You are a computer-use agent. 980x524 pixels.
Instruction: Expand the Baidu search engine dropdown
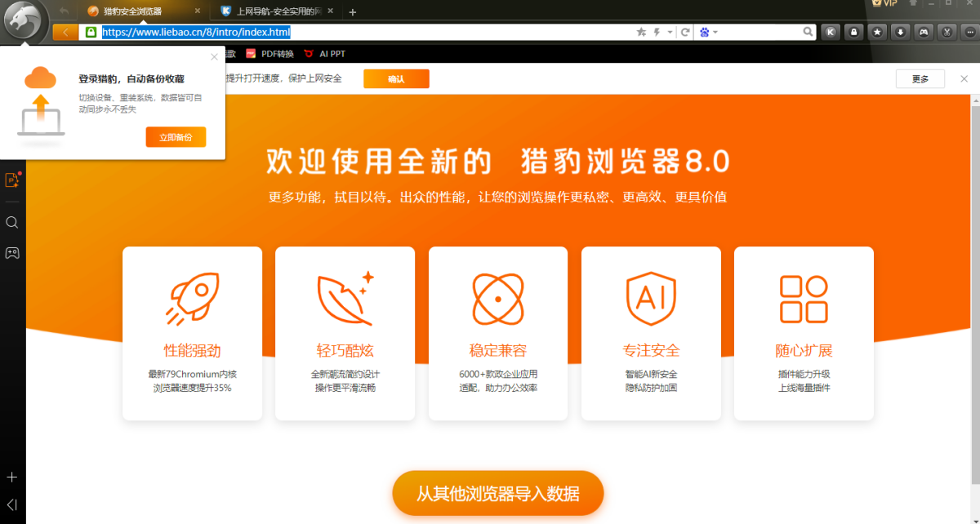pos(715,33)
